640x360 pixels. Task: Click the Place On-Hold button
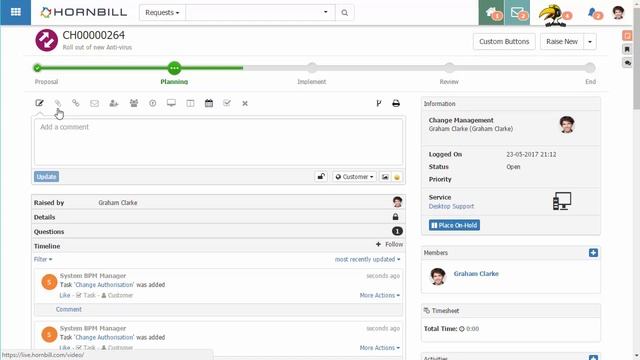(454, 225)
